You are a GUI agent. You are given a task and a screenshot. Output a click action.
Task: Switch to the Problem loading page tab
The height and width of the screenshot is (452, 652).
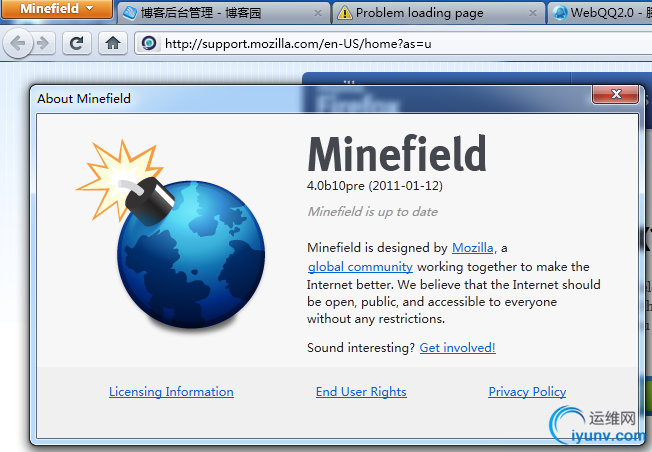(439, 13)
